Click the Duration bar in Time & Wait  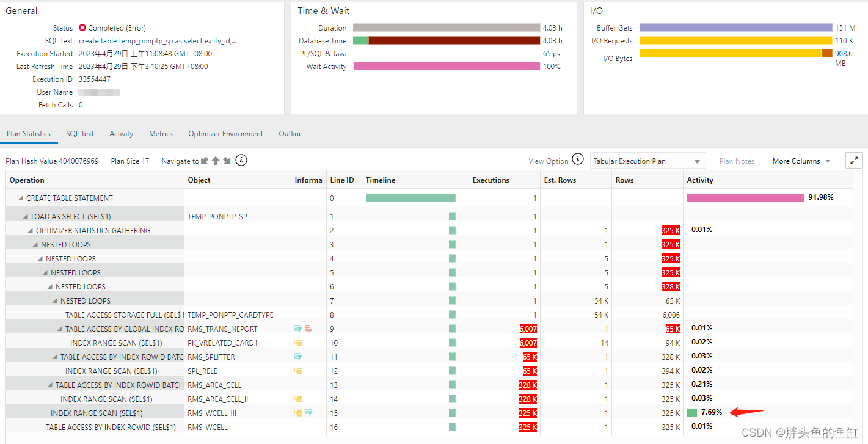coord(447,27)
